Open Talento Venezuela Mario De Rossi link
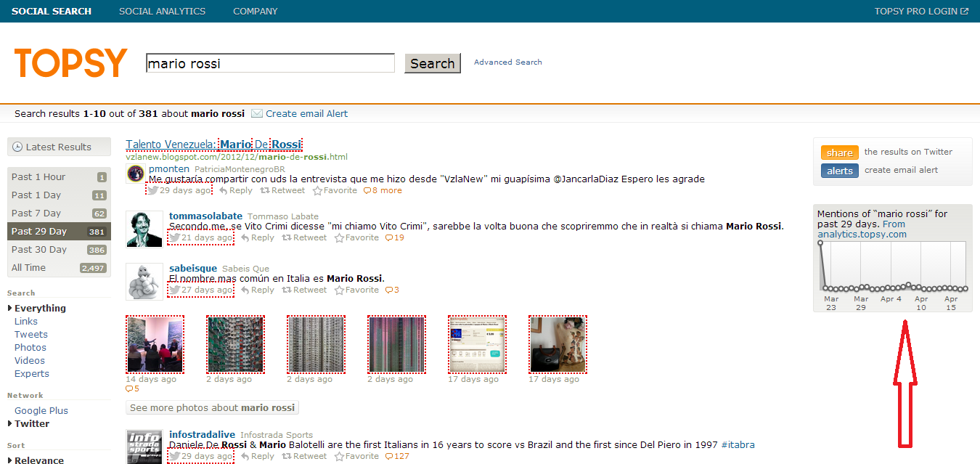This screenshot has height=464, width=980. (x=213, y=144)
